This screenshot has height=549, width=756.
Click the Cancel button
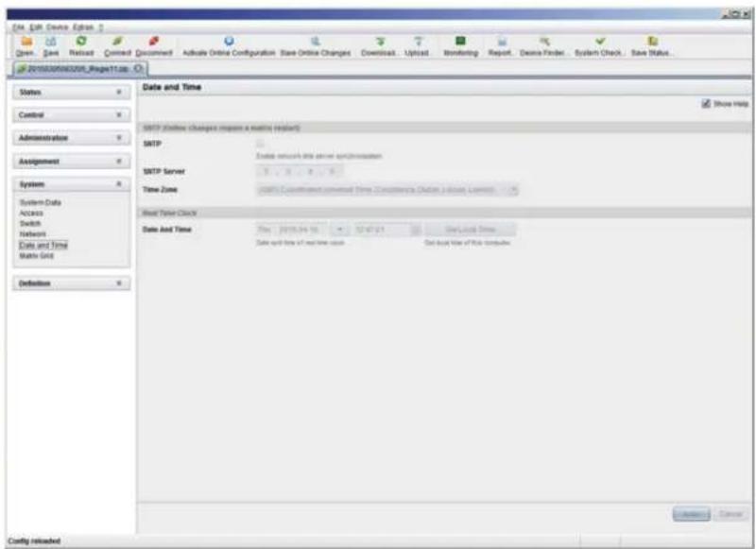point(730,514)
